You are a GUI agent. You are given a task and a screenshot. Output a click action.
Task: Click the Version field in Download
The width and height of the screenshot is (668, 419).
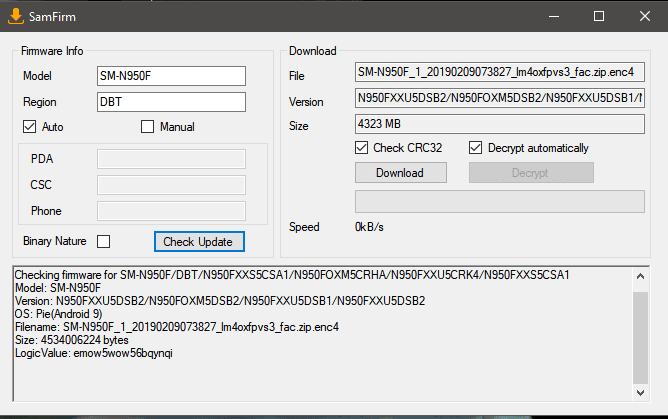pos(500,98)
